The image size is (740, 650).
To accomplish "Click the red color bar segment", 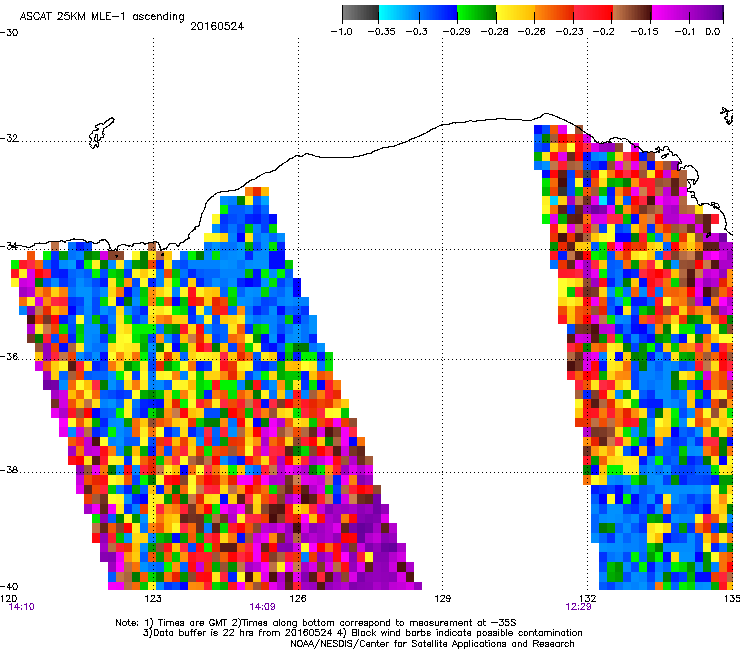I will tap(593, 13).
